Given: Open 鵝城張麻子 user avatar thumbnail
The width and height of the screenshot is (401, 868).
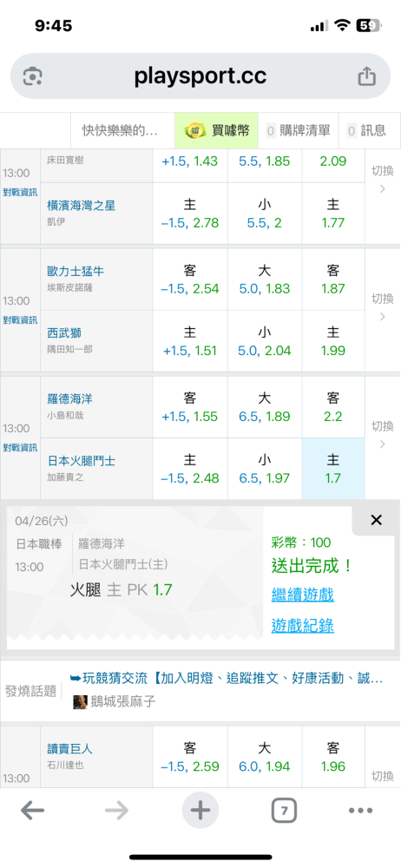Looking at the screenshot, I should click(81, 702).
